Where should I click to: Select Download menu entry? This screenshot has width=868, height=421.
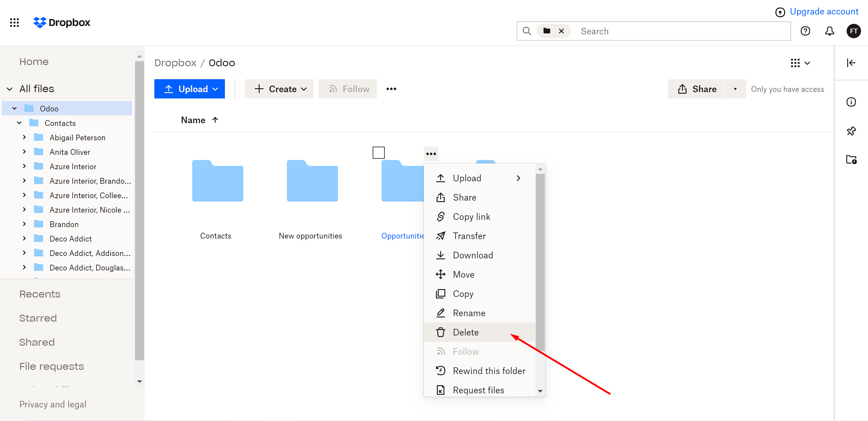[479, 255]
